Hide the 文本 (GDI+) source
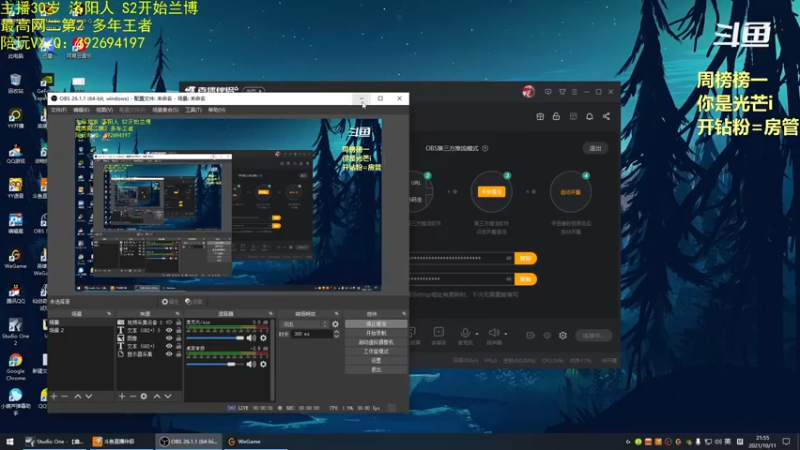The image size is (800, 450). tap(169, 345)
